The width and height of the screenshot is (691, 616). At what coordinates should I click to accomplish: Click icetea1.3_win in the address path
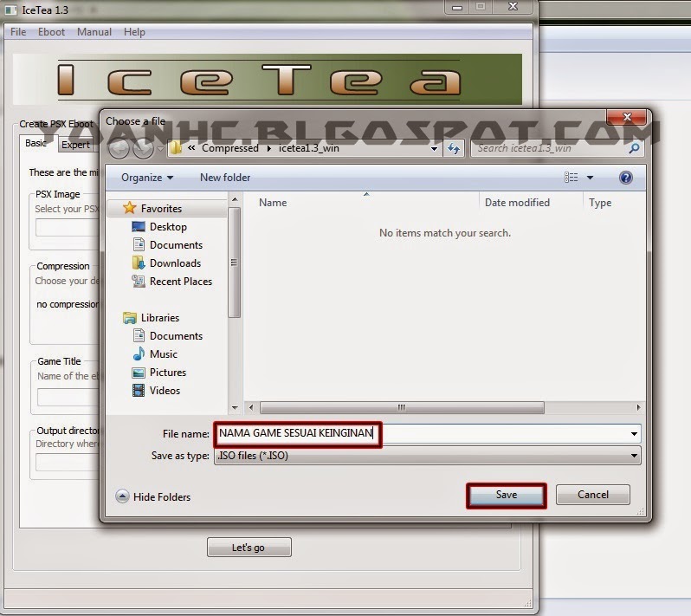[x=309, y=148]
